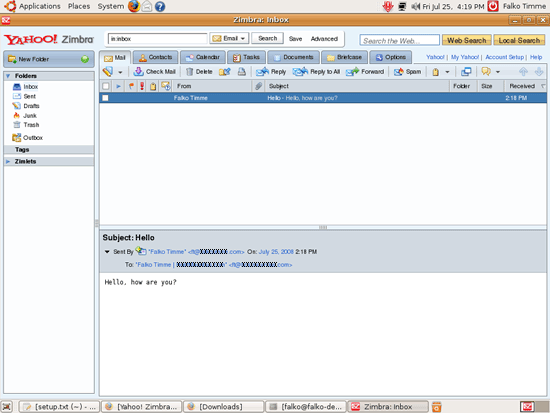Screen dimensions: 550x413
Task: Toggle the select-all checkbox in header
Action: tap(105, 86)
